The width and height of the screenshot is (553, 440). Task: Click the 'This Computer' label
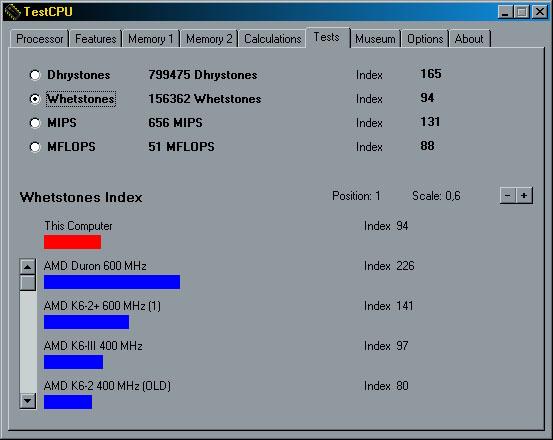pos(78,226)
